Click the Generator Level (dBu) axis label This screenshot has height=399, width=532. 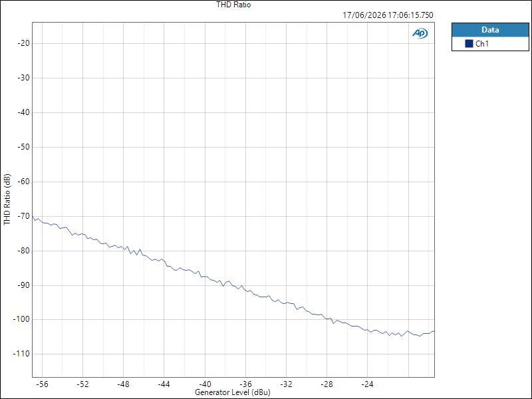[232, 392]
